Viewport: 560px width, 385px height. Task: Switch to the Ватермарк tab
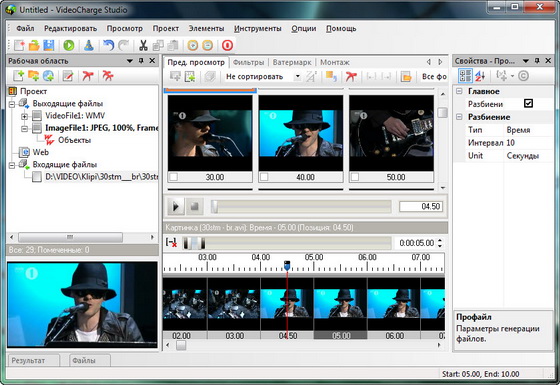(292, 62)
